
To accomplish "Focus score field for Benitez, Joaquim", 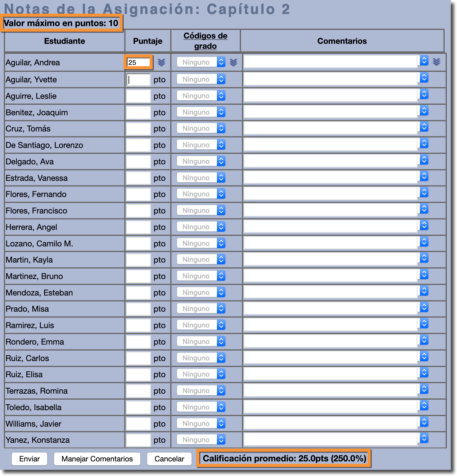I will [x=138, y=112].
